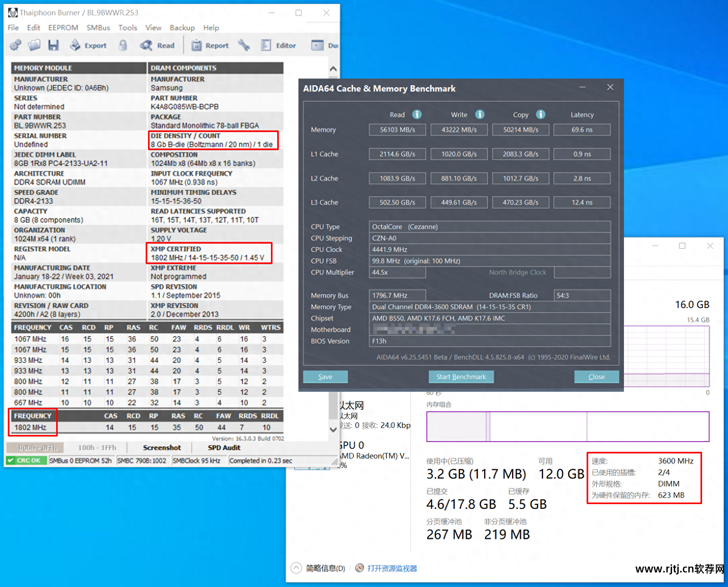The width and height of the screenshot is (728, 587).
Task: Minimize the AIDA64 benchmark window
Action: pos(583,87)
